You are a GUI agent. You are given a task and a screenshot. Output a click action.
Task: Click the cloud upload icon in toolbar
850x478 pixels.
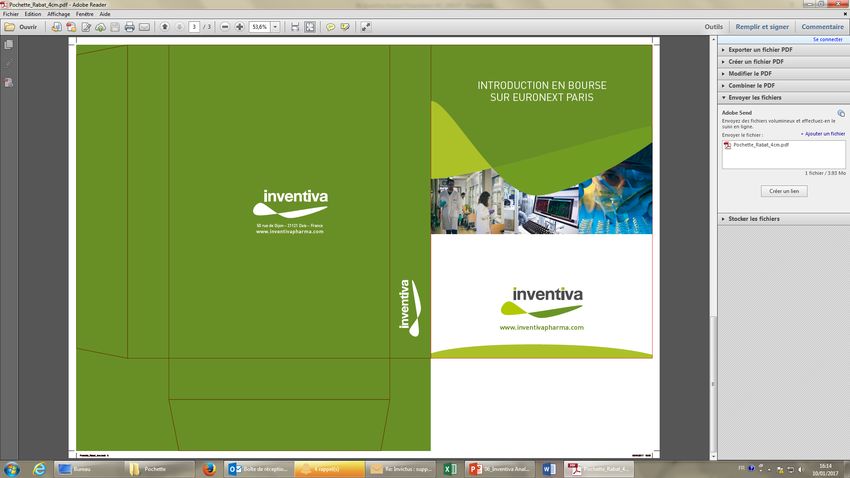click(x=100, y=27)
